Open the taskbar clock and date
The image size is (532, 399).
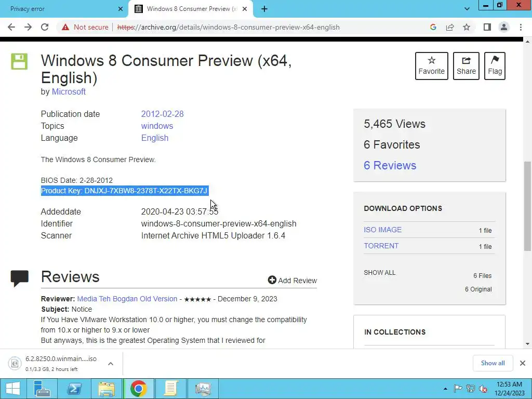click(x=509, y=389)
